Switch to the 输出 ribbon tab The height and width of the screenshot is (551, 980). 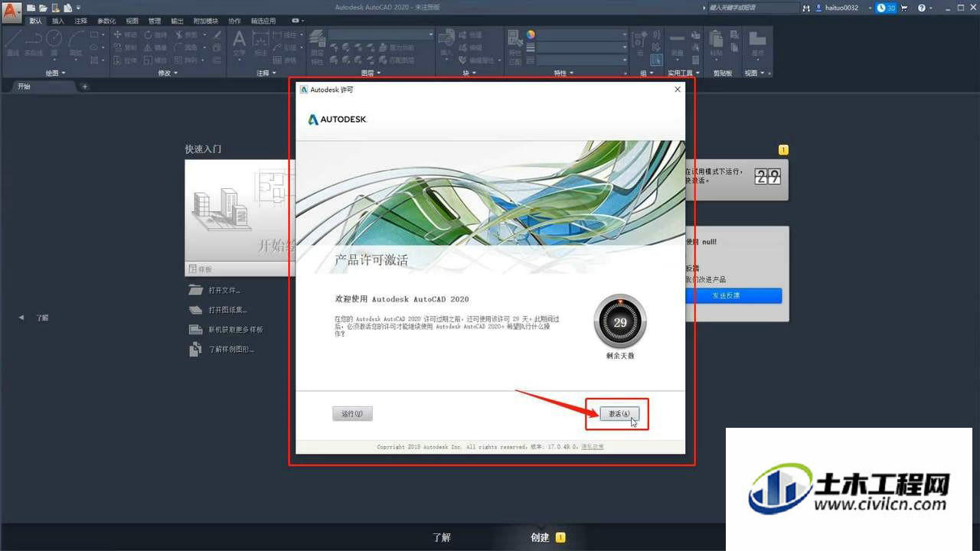pyautogui.click(x=177, y=21)
